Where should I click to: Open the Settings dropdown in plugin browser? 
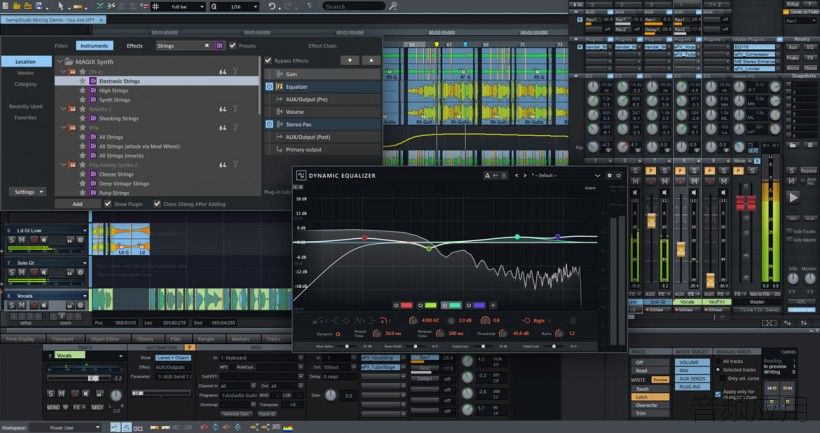(x=27, y=192)
